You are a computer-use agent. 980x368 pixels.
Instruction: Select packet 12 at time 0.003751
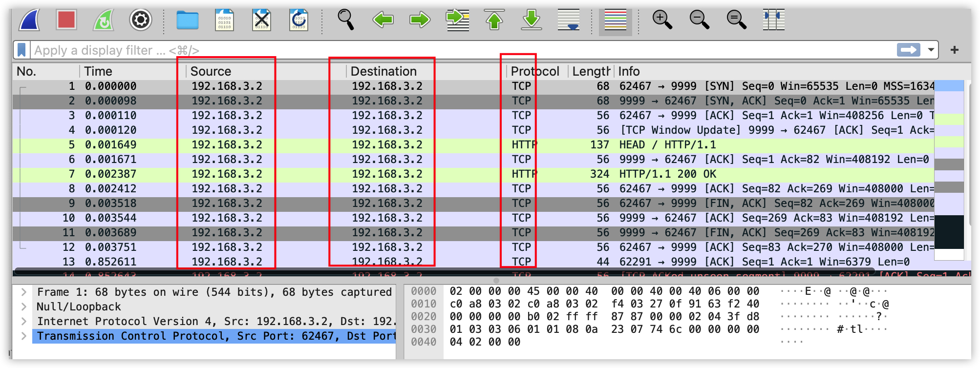click(473, 247)
